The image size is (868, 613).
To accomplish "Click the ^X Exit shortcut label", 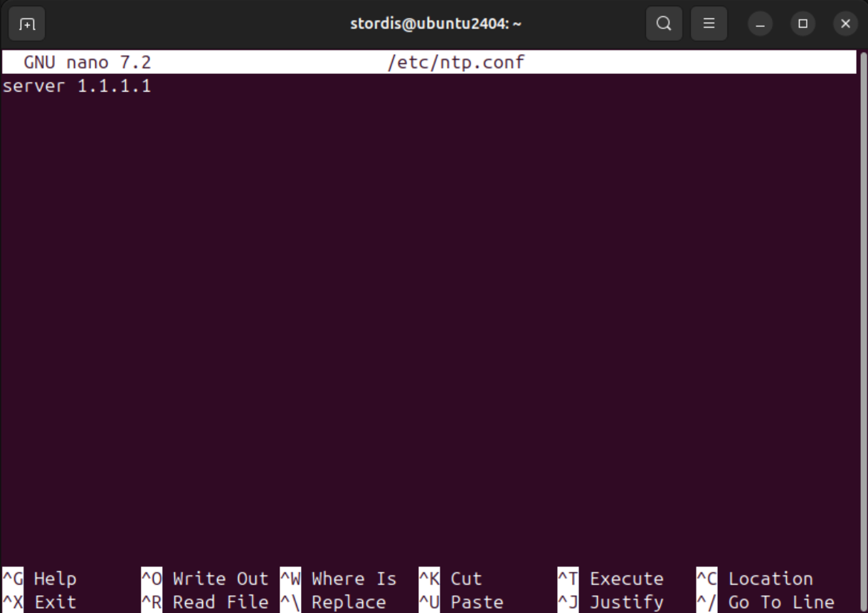I will pos(40,602).
